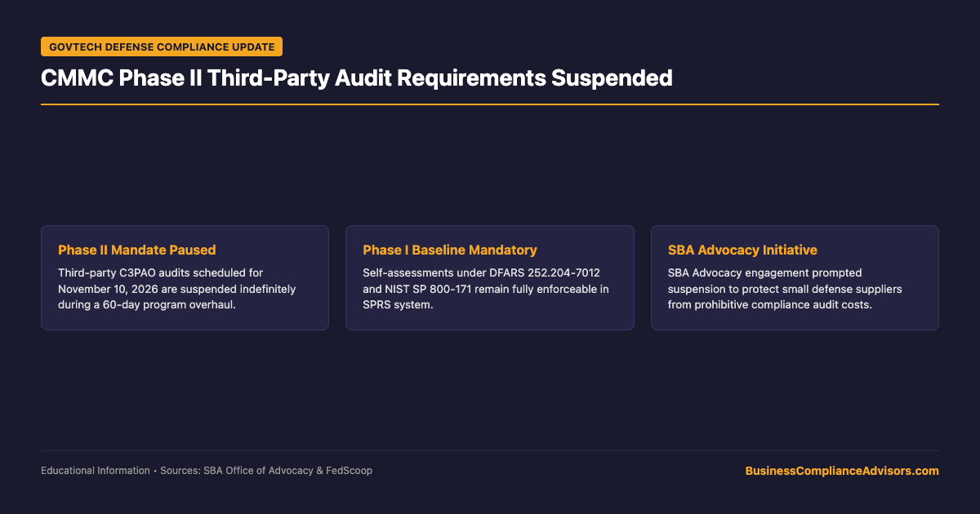Open the SBA Advocacy Initiative card
Viewport: 980px width, 514px height.
pyautogui.click(x=795, y=277)
